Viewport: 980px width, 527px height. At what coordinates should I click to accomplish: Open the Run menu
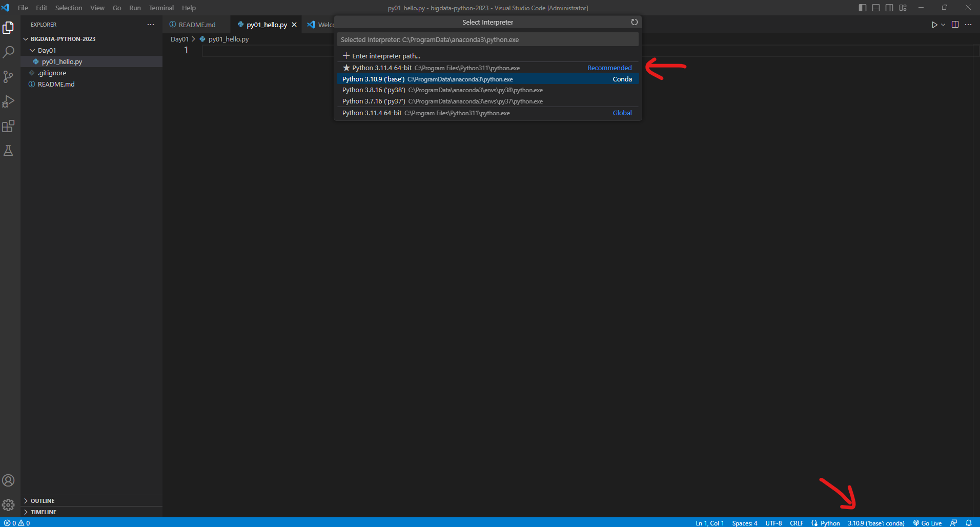point(135,8)
